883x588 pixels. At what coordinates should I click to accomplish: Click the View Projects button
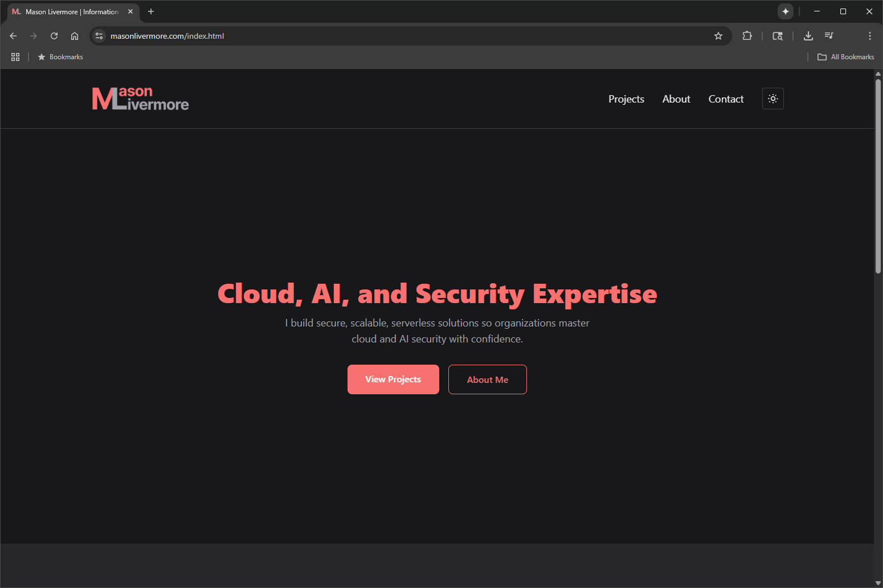[x=393, y=379]
